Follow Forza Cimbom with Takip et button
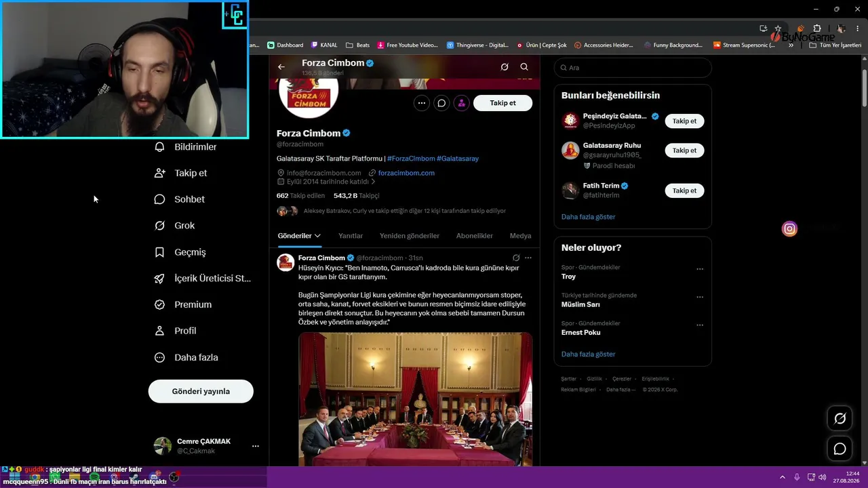This screenshot has height=488, width=868. point(502,103)
